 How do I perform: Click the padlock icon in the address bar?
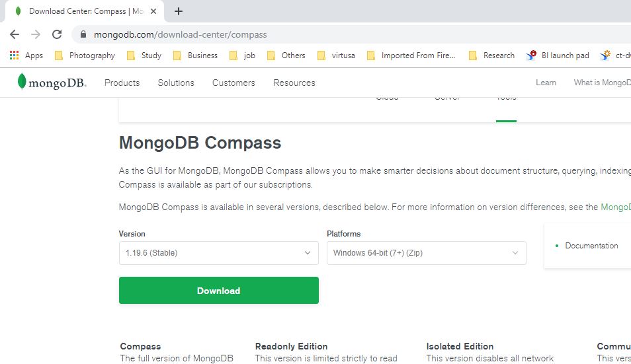click(83, 34)
